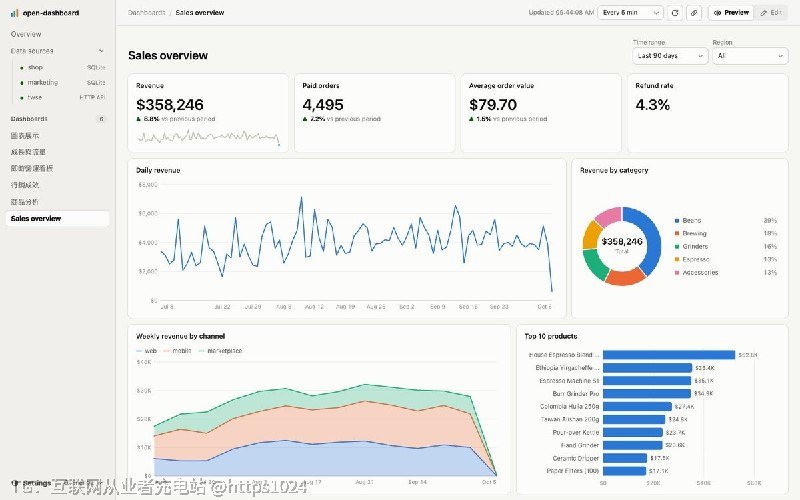This screenshot has height=500, width=800.
Task: Select the marketing data source
Action: 62,82
